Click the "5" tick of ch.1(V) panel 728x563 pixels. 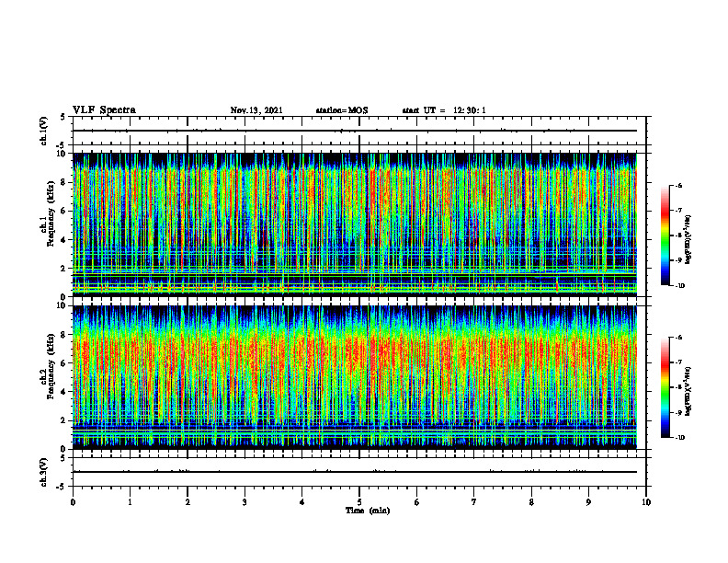tap(64, 117)
